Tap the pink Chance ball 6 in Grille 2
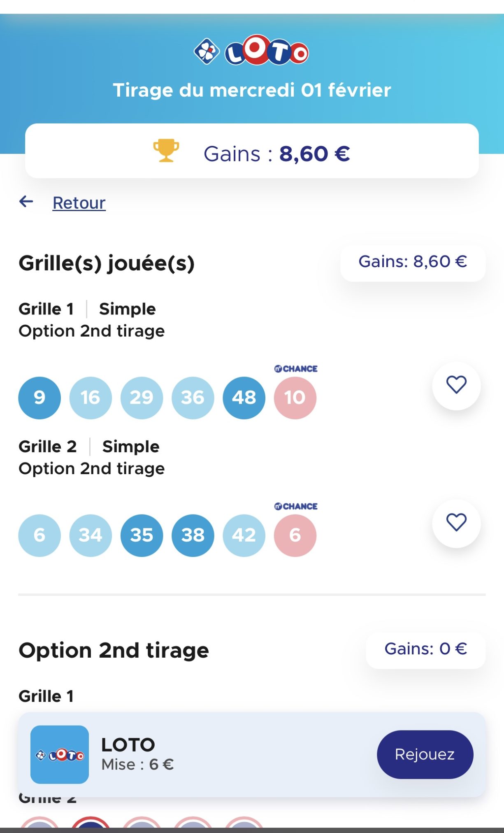504x833 pixels. click(295, 535)
